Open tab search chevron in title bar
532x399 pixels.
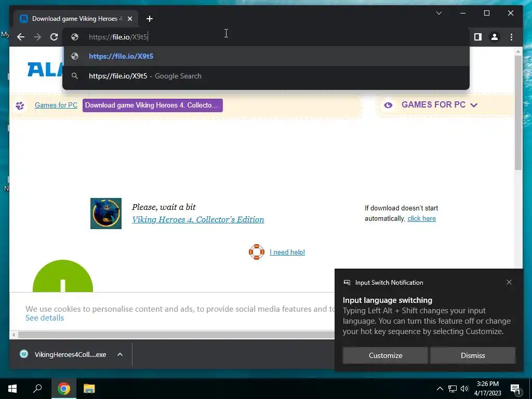(438, 13)
